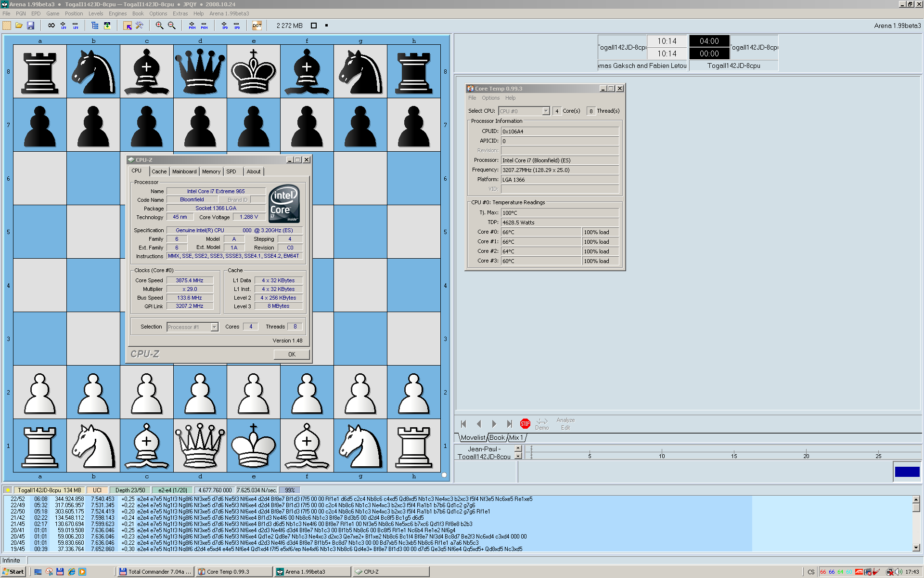Select the Mix 1 tab
This screenshot has width=924, height=578.
(516, 437)
